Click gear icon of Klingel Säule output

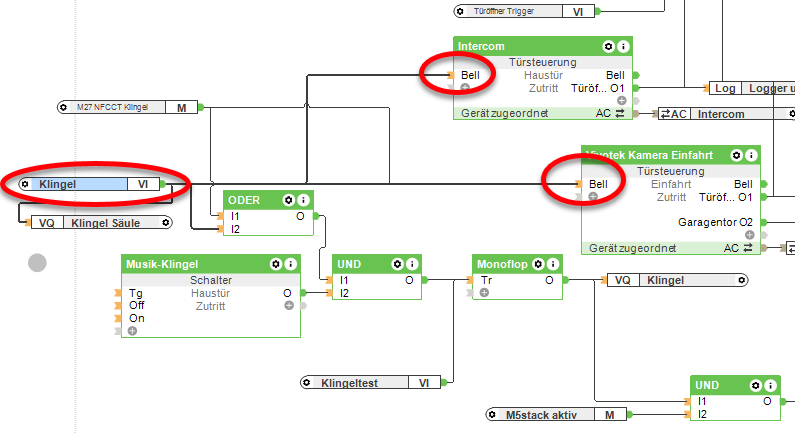165,223
